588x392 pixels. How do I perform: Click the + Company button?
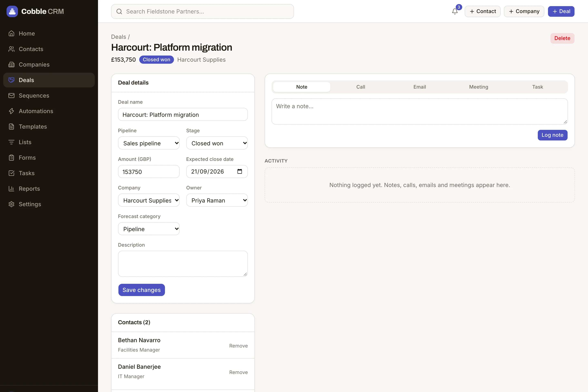tap(524, 11)
